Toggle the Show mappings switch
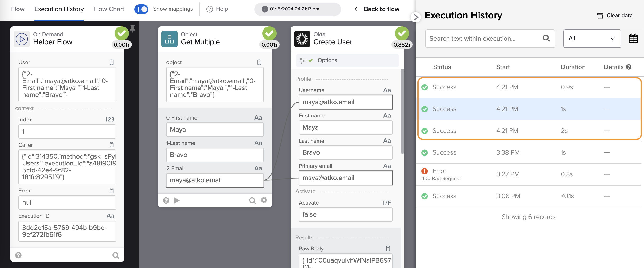This screenshot has height=268, width=644. [x=142, y=9]
